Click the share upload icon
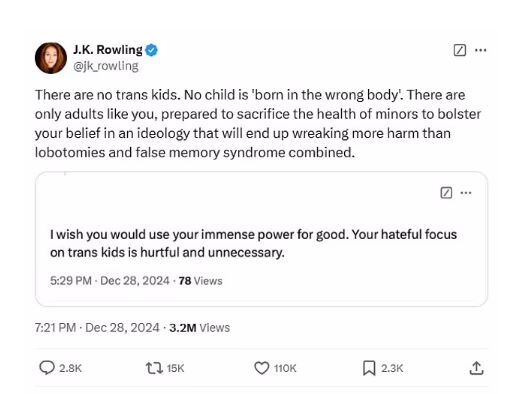The width and height of the screenshot is (528, 394). tap(476, 368)
